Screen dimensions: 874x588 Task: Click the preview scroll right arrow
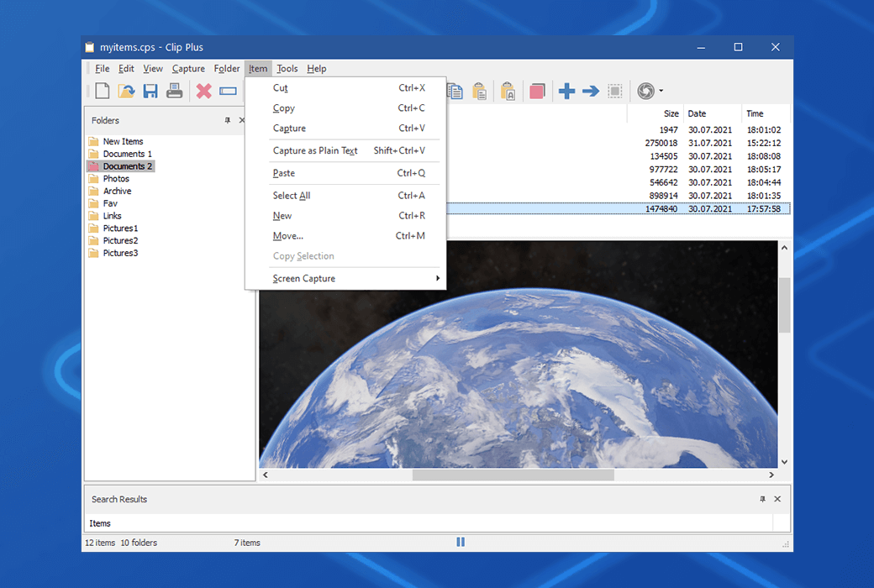(x=771, y=475)
